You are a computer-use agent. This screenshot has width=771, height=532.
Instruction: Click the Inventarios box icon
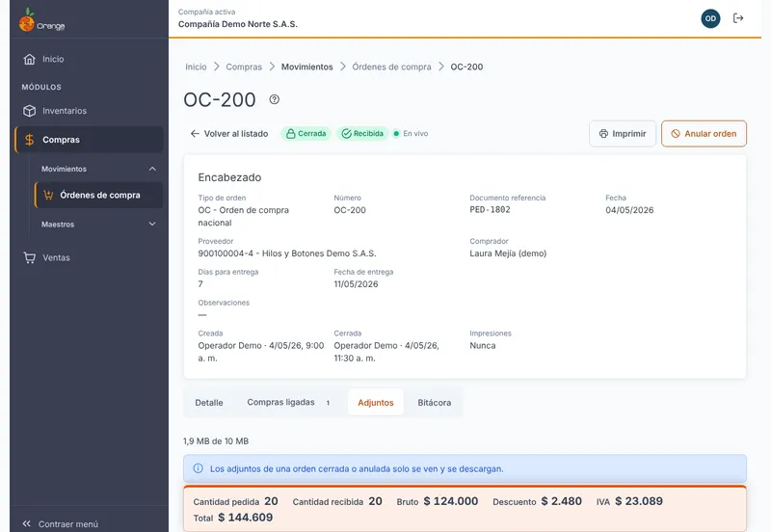[x=30, y=111]
